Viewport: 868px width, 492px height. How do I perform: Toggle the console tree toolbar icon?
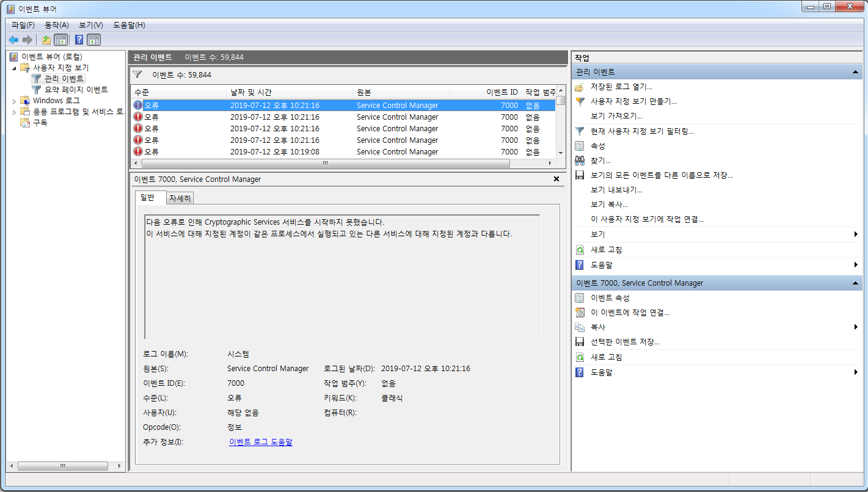coord(60,40)
